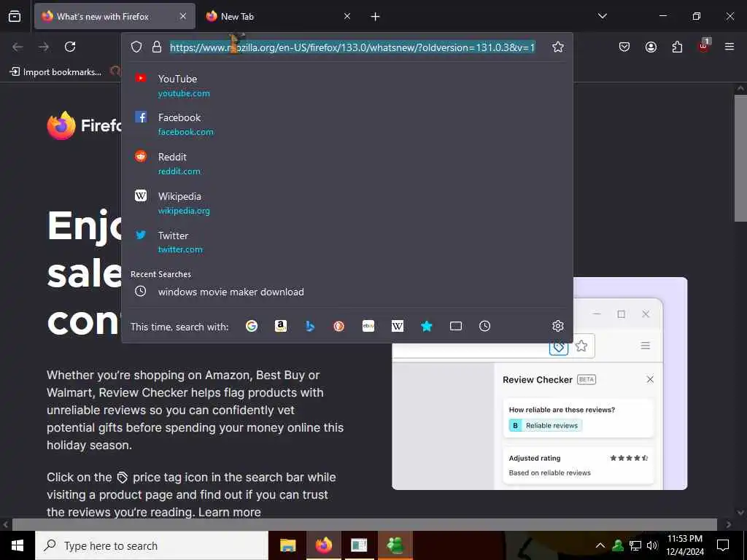Follow the Learn more link
The image size is (747, 560).
(230, 512)
